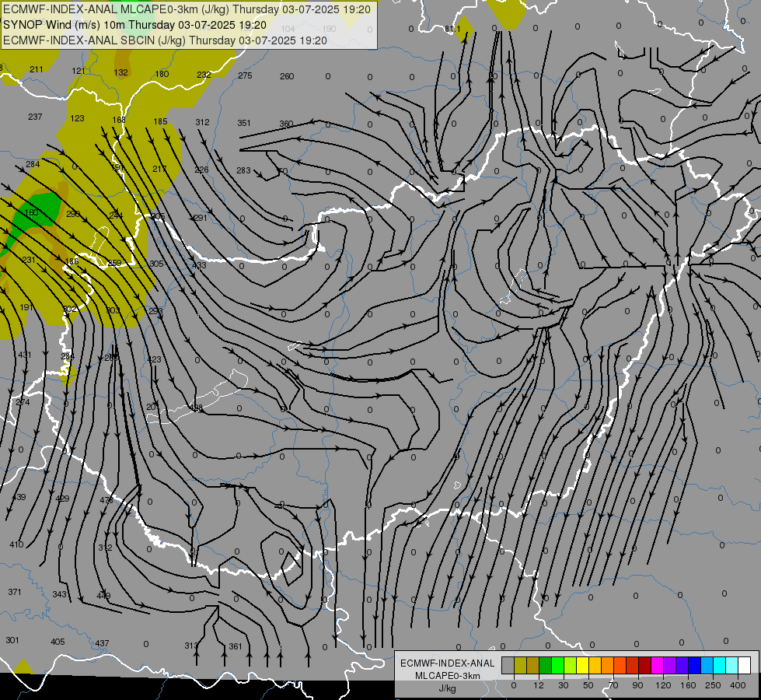Click the legend tick label 250
Image resolution: width=761 pixels, height=700 pixels.
713,685
